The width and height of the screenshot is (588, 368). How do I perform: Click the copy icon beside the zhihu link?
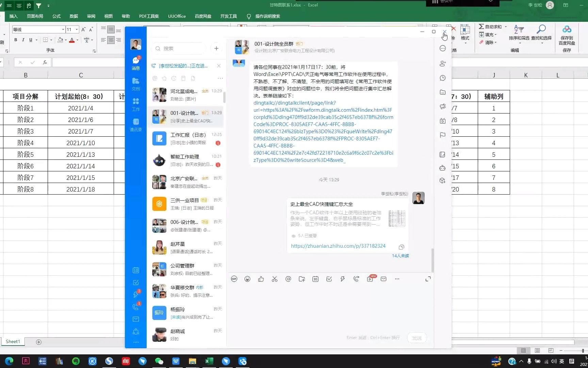tap(402, 247)
